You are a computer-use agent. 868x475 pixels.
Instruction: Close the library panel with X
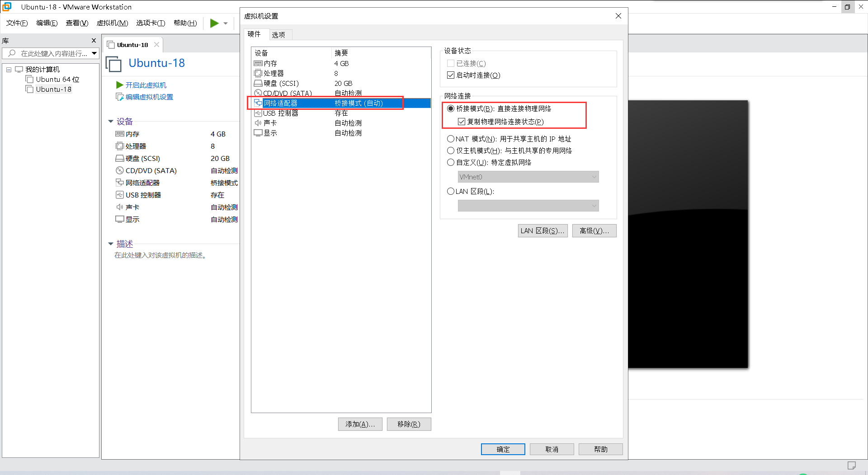pos(94,41)
